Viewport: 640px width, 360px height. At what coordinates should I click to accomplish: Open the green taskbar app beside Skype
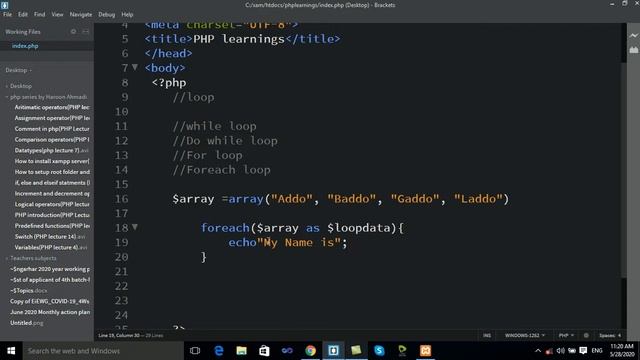tap(402, 351)
